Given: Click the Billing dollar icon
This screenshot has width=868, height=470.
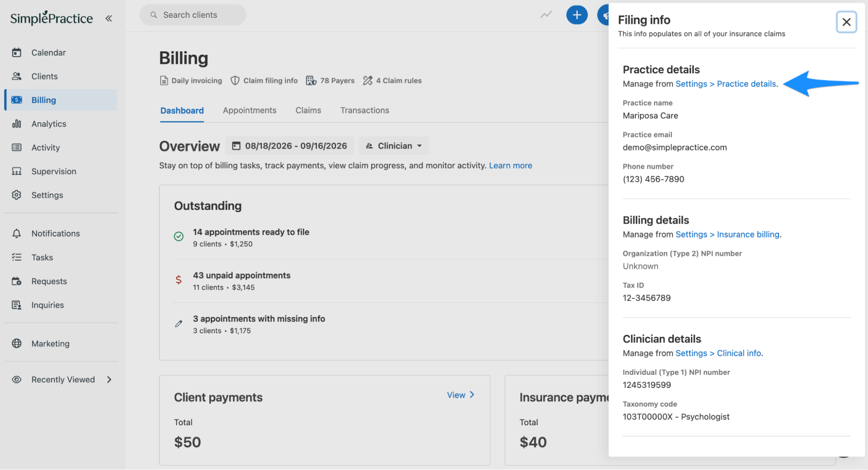Looking at the screenshot, I should 17,100.
